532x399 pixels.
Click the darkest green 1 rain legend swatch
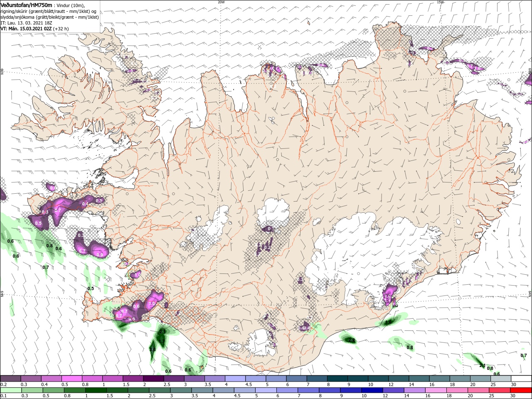coord(96,391)
